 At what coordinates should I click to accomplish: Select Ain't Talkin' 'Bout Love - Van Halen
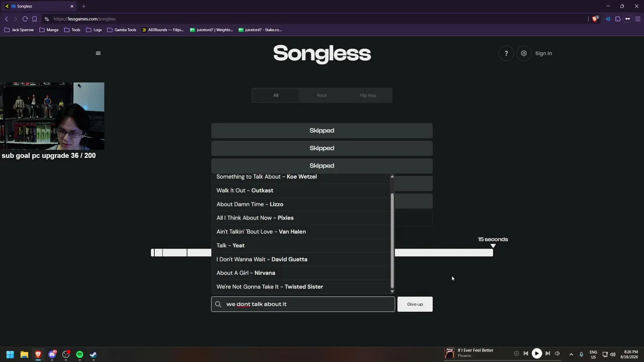click(x=300, y=232)
